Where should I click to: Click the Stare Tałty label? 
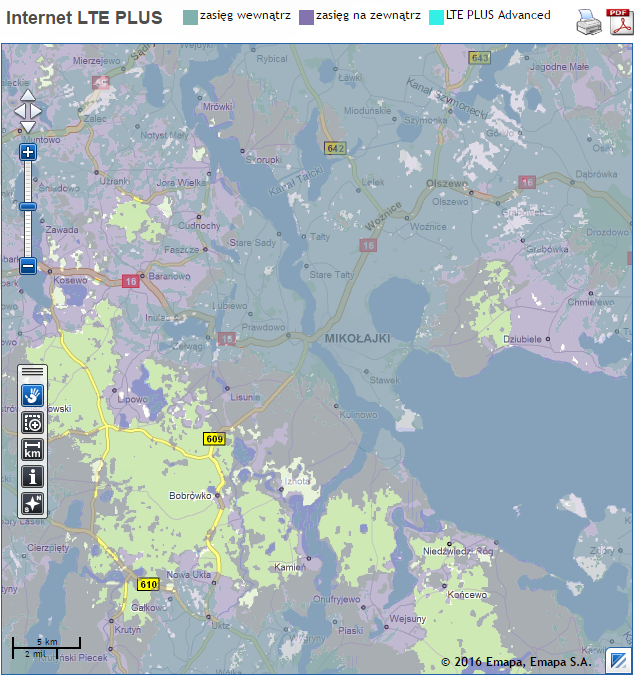[x=332, y=275]
